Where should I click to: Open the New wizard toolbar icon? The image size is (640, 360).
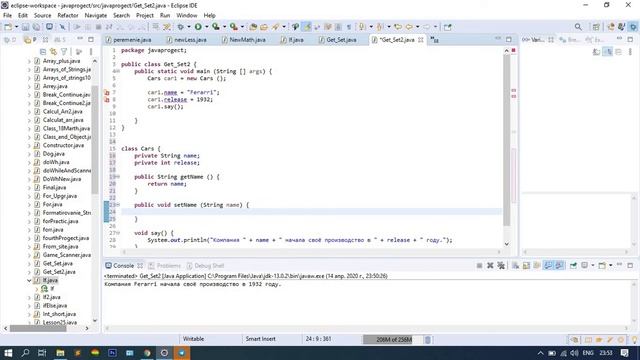8,27
